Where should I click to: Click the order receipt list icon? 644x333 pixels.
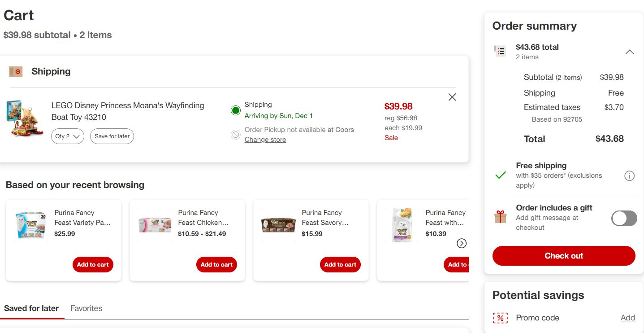point(500,51)
